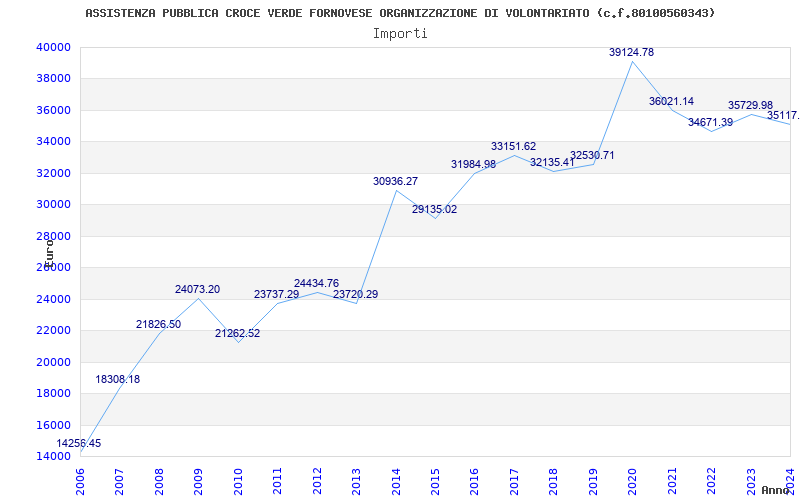Select the y-axis value 16000

click(x=53, y=425)
